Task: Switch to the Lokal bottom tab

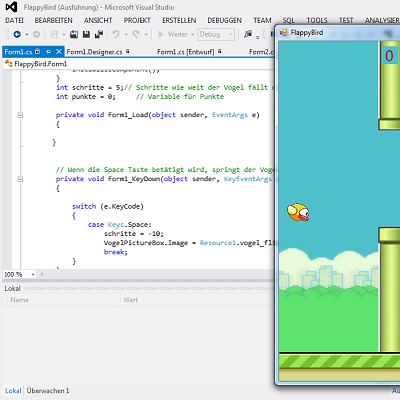Action: tap(13, 391)
